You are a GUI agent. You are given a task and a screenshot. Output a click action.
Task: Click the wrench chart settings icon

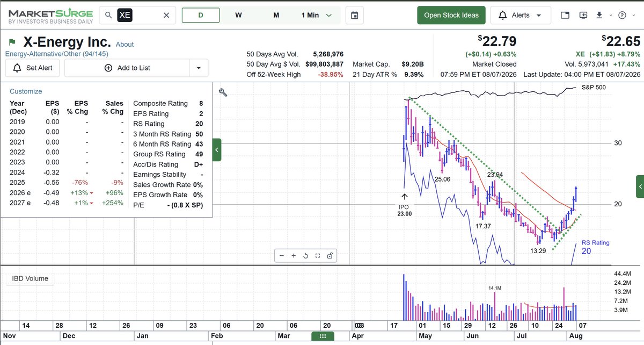[223, 92]
